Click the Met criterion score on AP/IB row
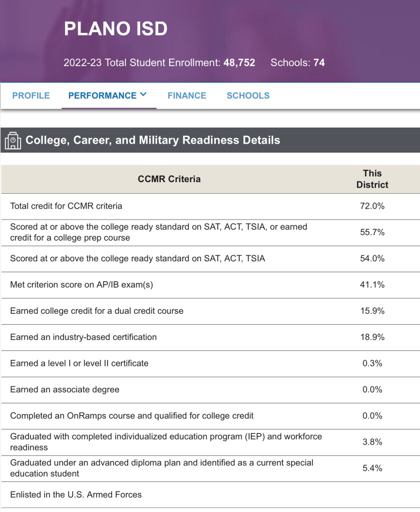This screenshot has width=420, height=512. 82,285
